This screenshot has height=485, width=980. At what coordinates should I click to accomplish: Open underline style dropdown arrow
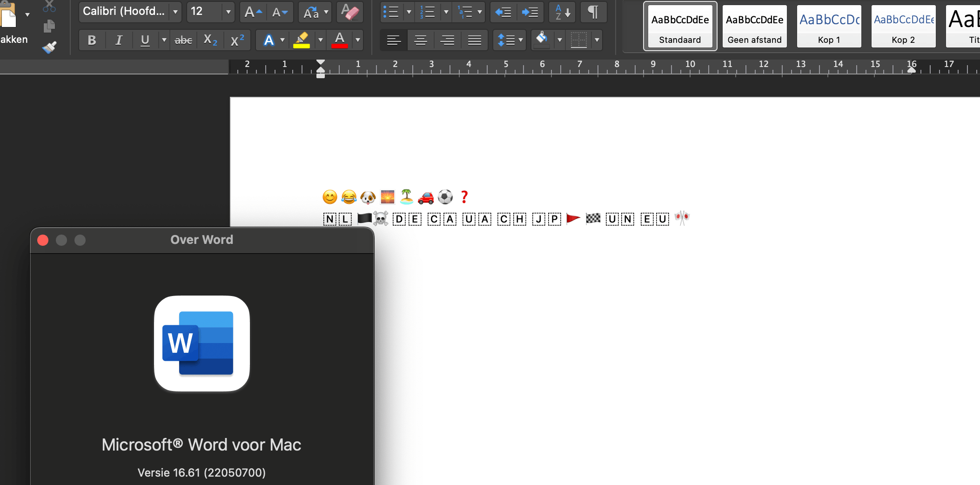(x=164, y=40)
